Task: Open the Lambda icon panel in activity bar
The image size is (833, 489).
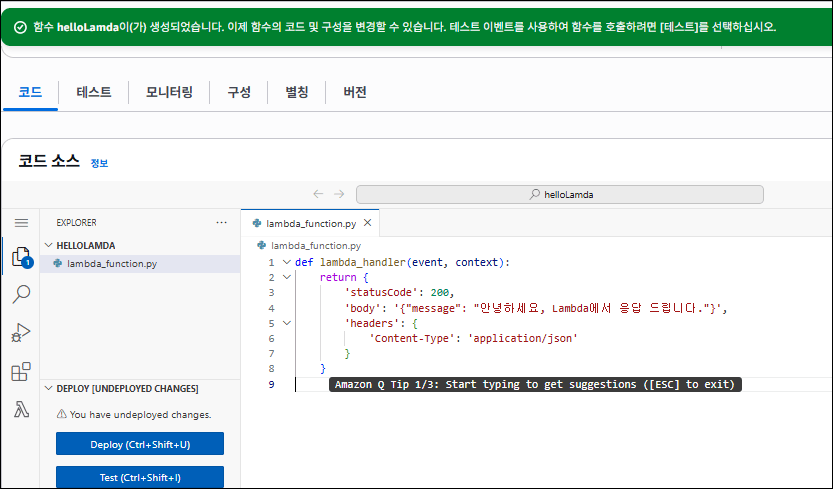Action: tap(21, 409)
